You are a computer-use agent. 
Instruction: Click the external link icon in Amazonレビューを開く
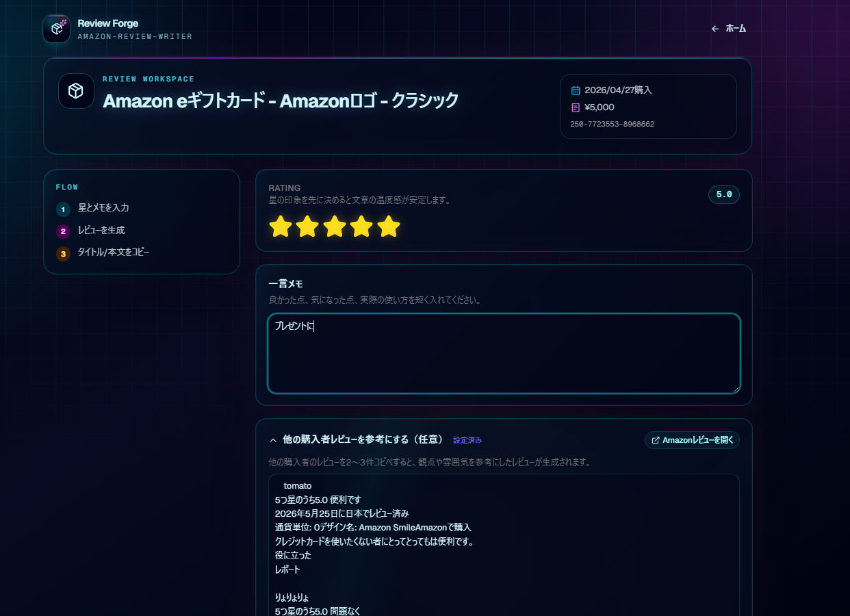[x=656, y=440]
